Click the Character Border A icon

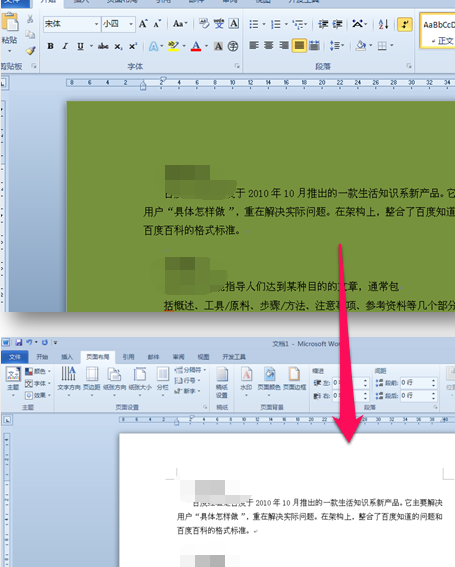[x=234, y=24]
